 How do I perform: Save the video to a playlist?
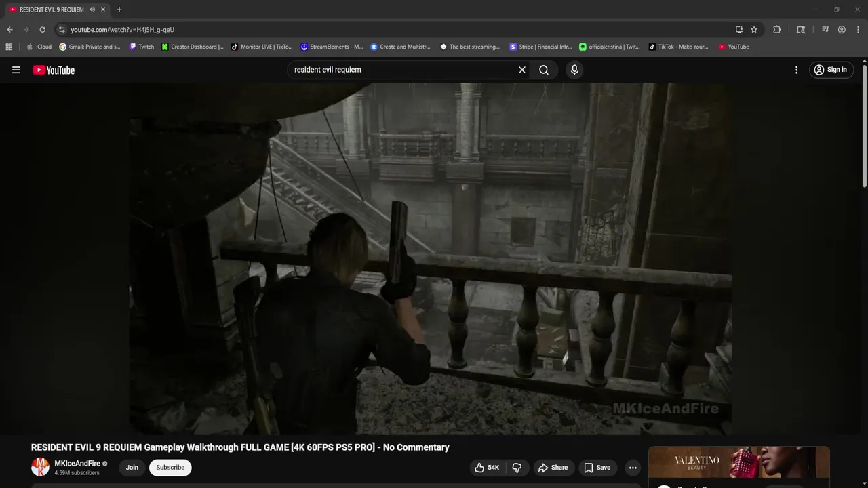coord(597,468)
